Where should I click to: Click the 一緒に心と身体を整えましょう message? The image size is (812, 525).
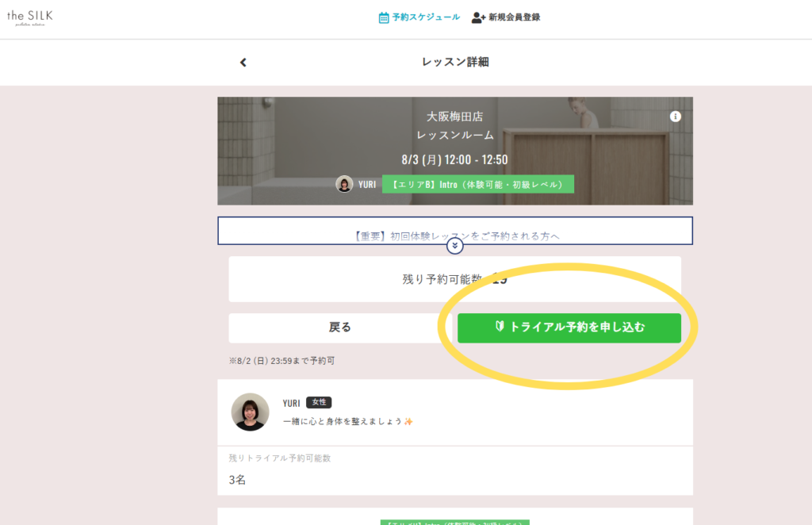click(347, 421)
